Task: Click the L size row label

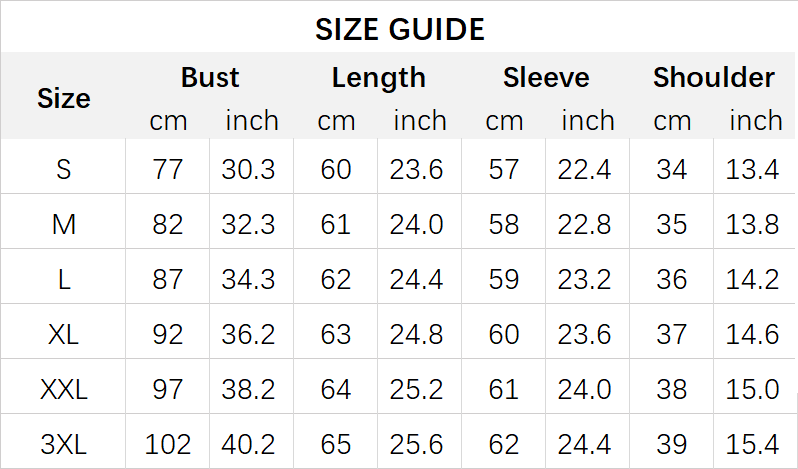Action: [63, 279]
